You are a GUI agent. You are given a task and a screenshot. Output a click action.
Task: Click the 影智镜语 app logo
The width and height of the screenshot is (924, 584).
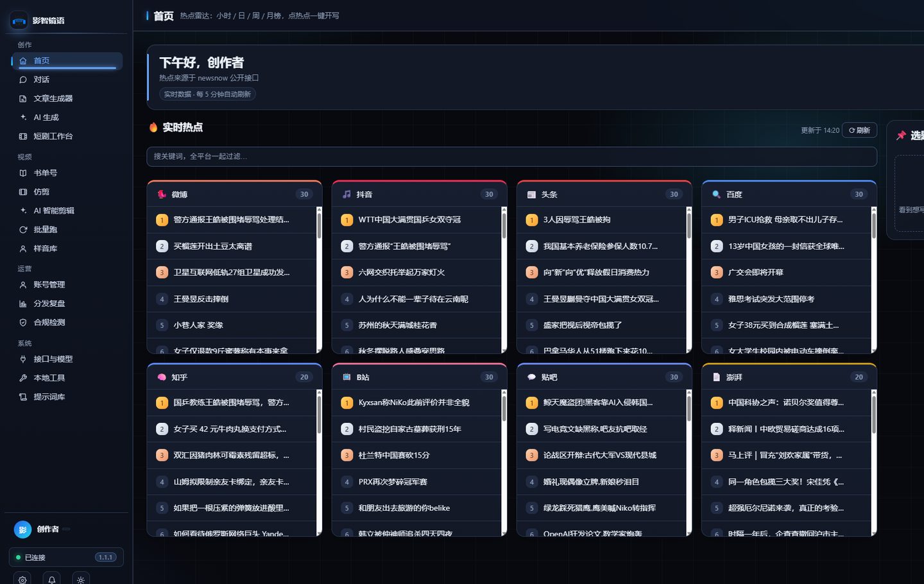(19, 21)
